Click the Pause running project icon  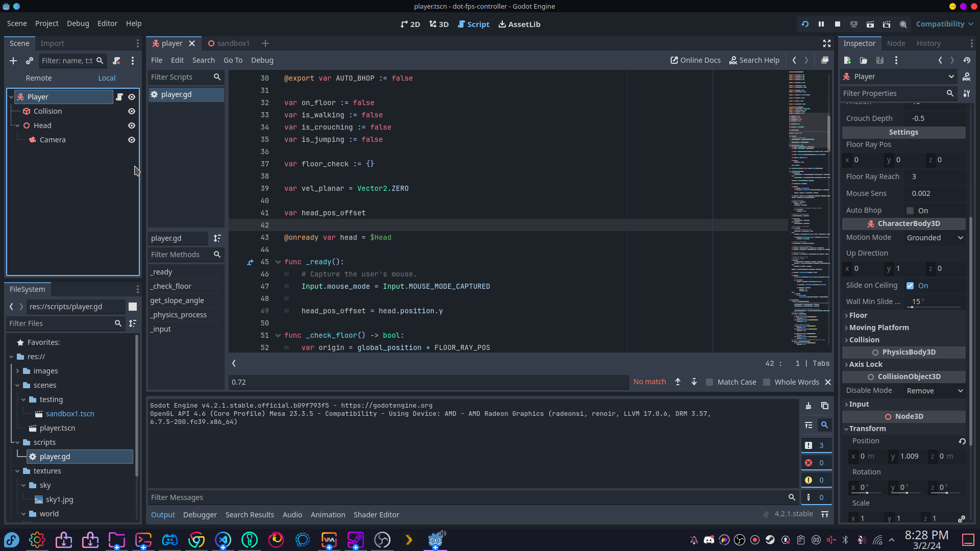pos(821,24)
